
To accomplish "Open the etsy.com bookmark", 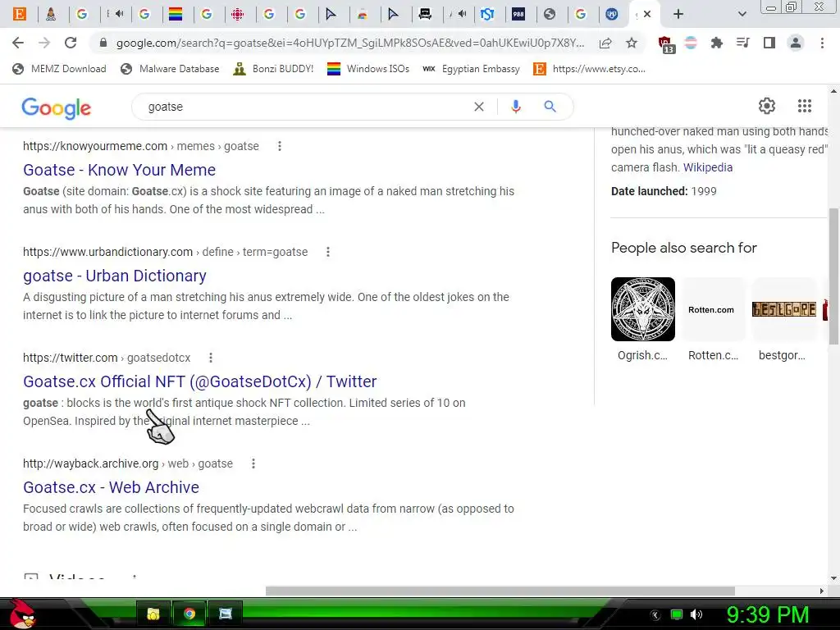I will (x=589, y=69).
